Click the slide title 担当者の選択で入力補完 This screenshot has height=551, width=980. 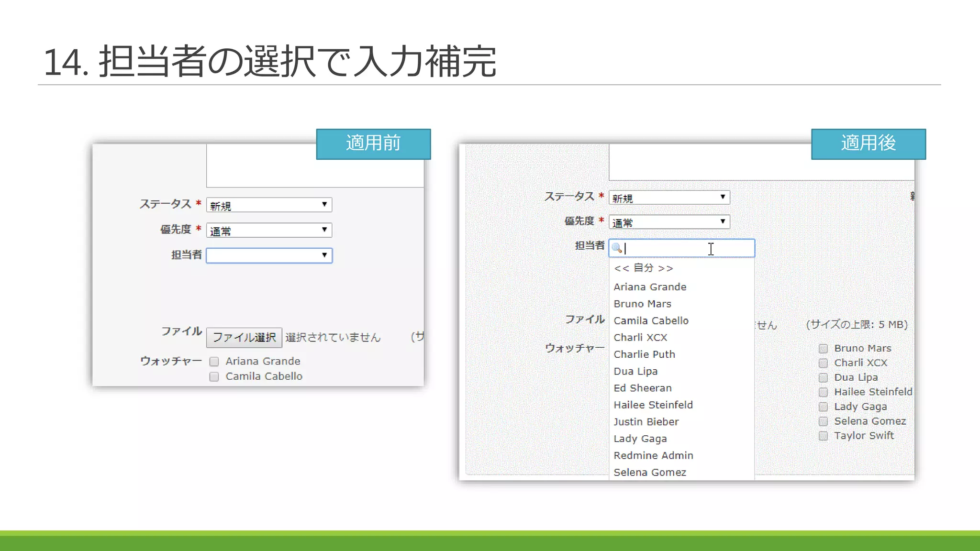[x=298, y=61]
